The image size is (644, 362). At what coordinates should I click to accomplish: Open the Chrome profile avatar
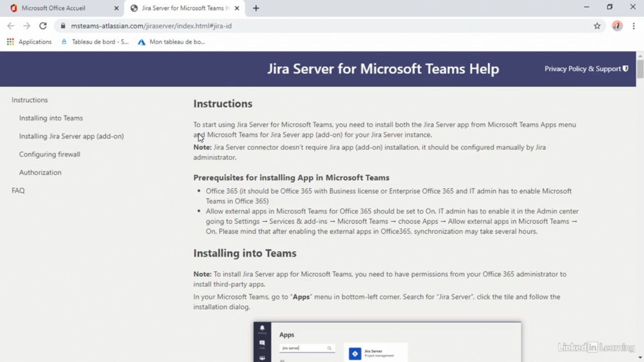tap(617, 26)
